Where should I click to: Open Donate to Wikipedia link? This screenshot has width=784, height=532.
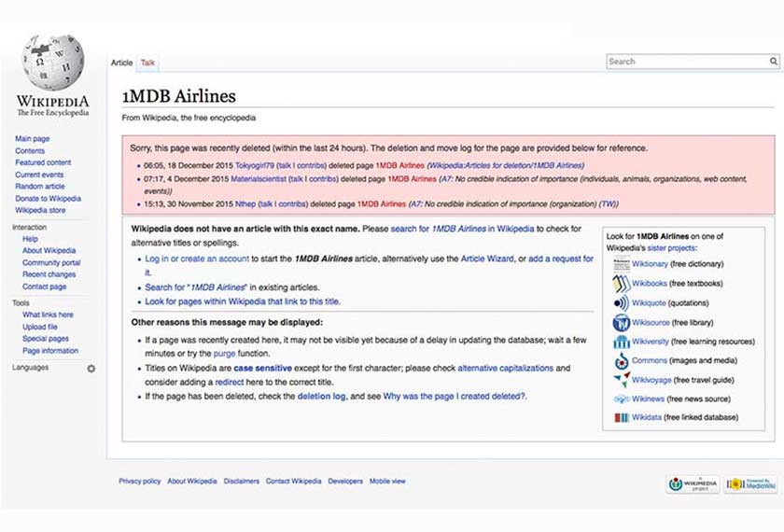tap(48, 199)
